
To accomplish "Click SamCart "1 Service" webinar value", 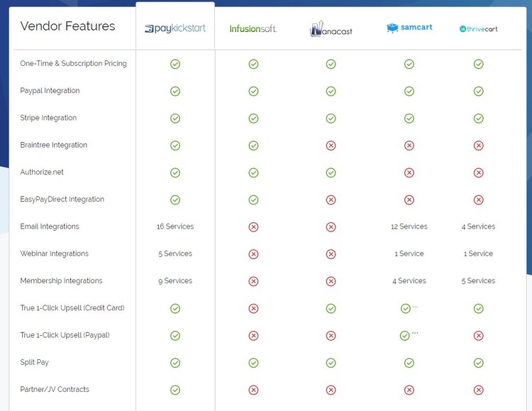I will coord(409,253).
